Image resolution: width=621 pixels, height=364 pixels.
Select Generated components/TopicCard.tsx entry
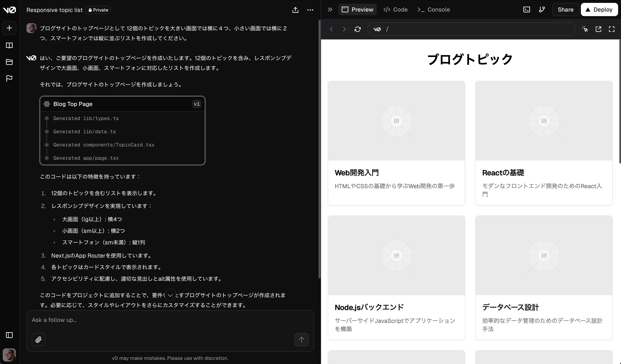[104, 145]
